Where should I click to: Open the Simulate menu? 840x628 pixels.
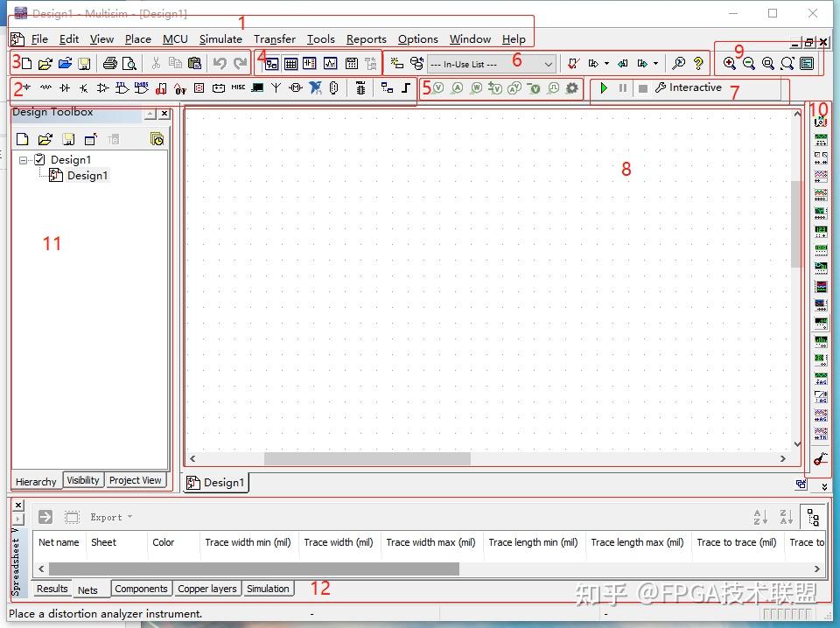(220, 38)
